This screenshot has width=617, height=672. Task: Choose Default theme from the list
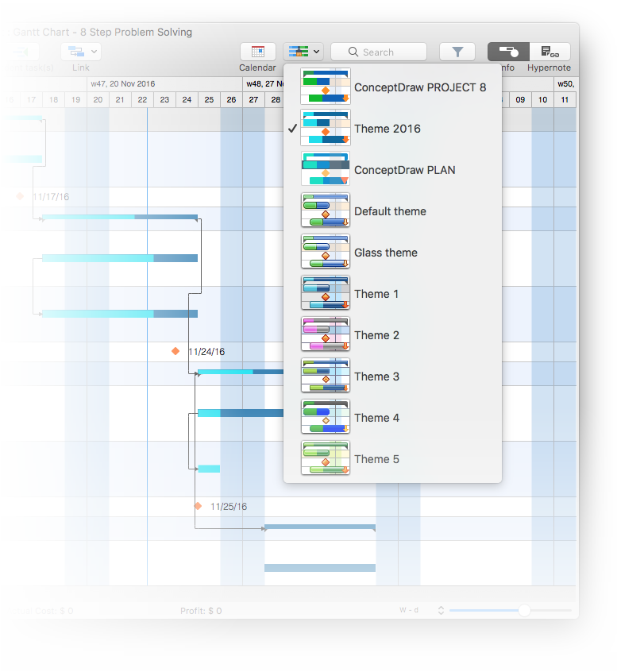tap(392, 210)
